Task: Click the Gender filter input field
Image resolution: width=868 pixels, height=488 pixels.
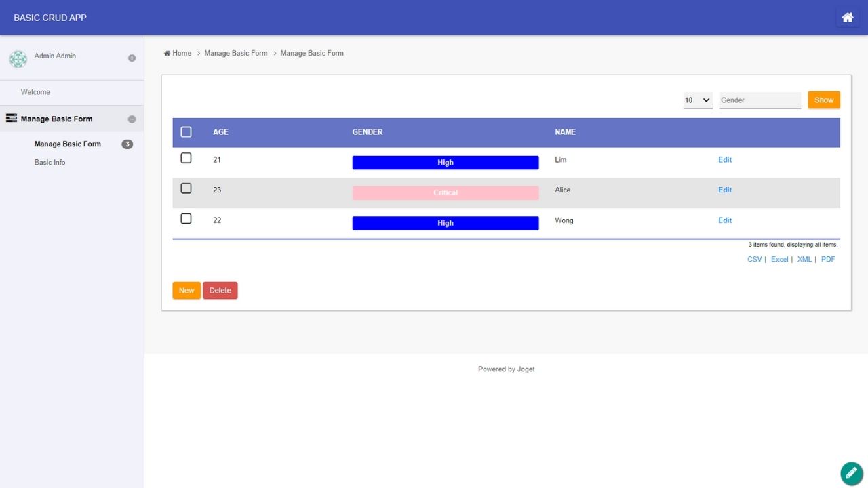Action: coord(759,100)
